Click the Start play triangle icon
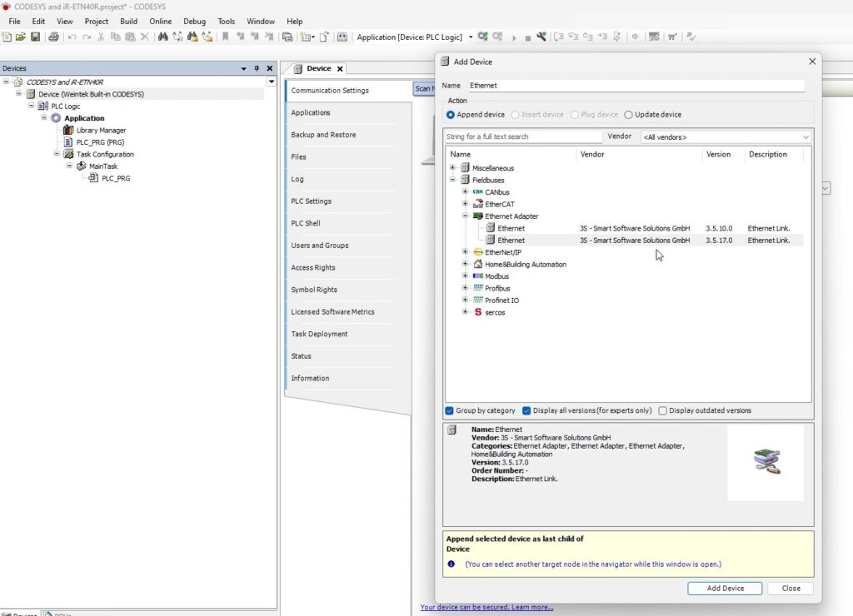 [x=514, y=37]
